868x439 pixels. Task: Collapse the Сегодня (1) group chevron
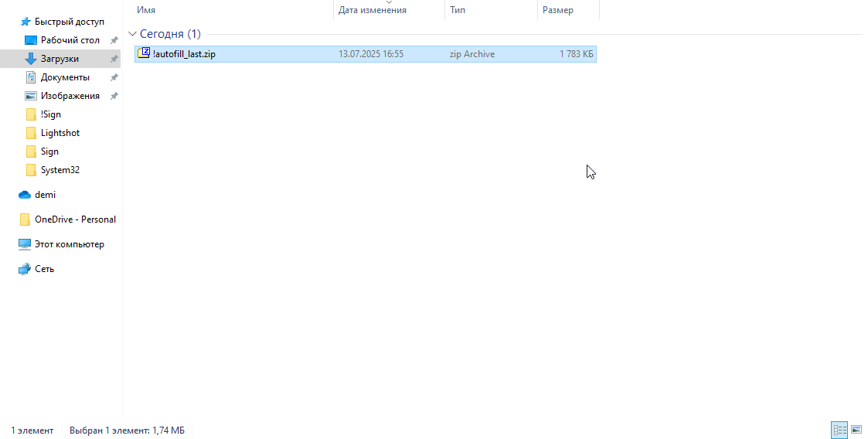click(132, 34)
